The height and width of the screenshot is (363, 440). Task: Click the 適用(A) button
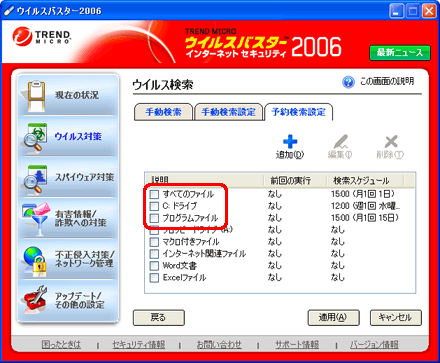click(333, 317)
